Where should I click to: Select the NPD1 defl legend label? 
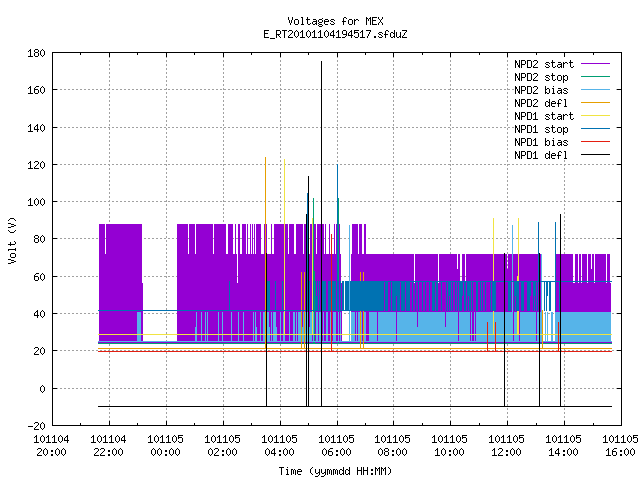click(541, 155)
